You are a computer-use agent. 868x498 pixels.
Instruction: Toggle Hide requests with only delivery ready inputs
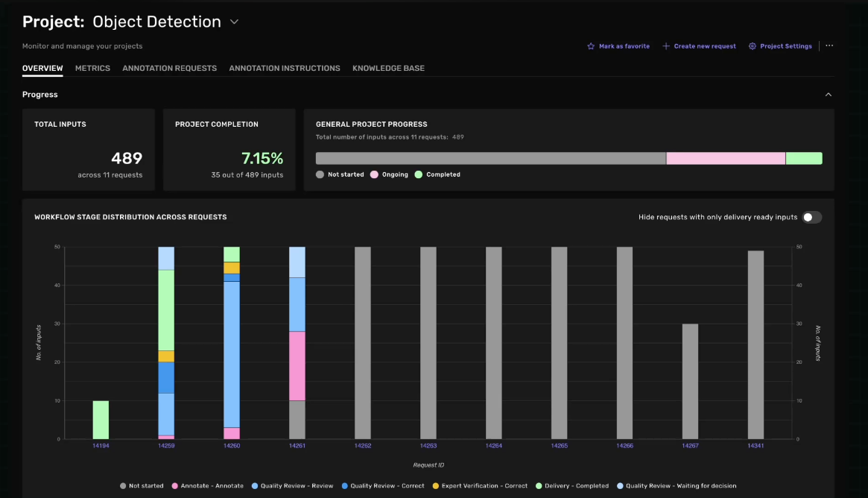pos(812,217)
